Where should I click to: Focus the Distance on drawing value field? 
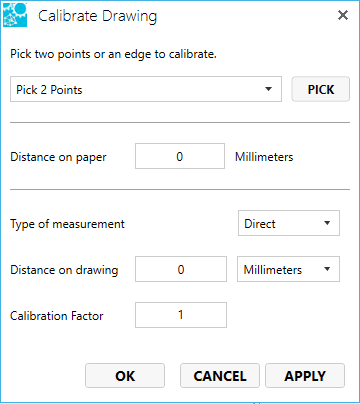(x=181, y=269)
